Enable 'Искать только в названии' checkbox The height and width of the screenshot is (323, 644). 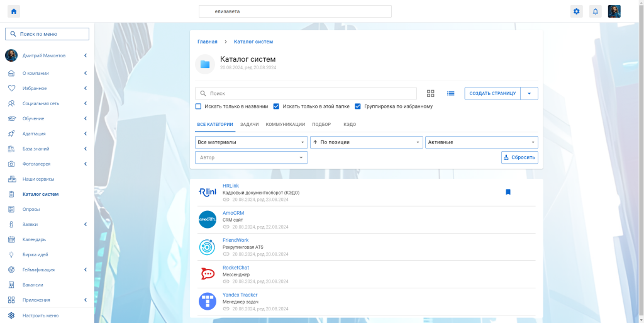pyautogui.click(x=199, y=106)
